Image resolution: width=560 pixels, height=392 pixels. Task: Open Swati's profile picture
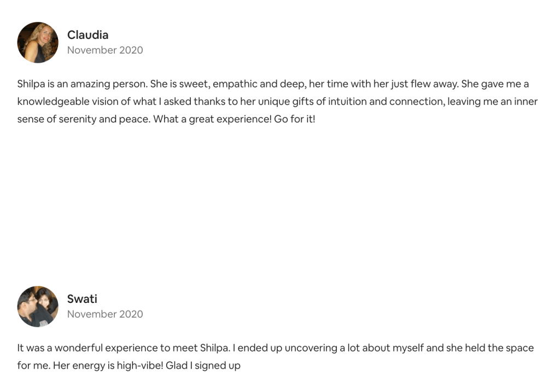click(38, 306)
